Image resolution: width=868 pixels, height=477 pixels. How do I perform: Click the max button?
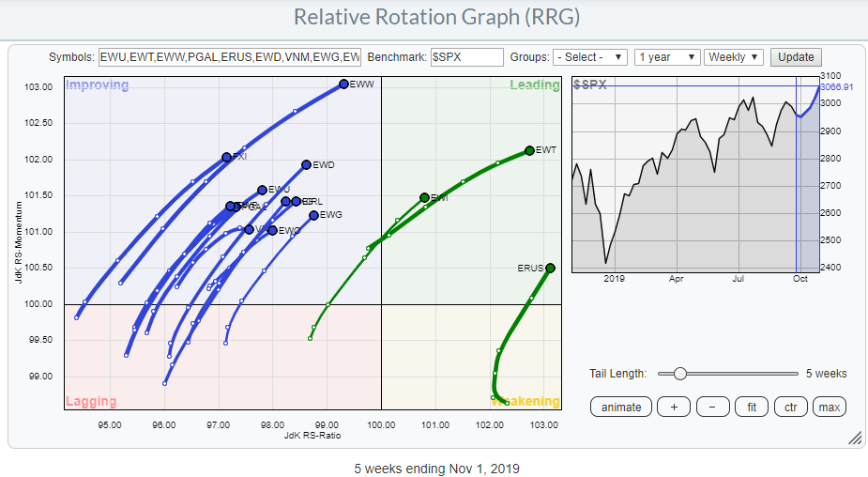829,407
